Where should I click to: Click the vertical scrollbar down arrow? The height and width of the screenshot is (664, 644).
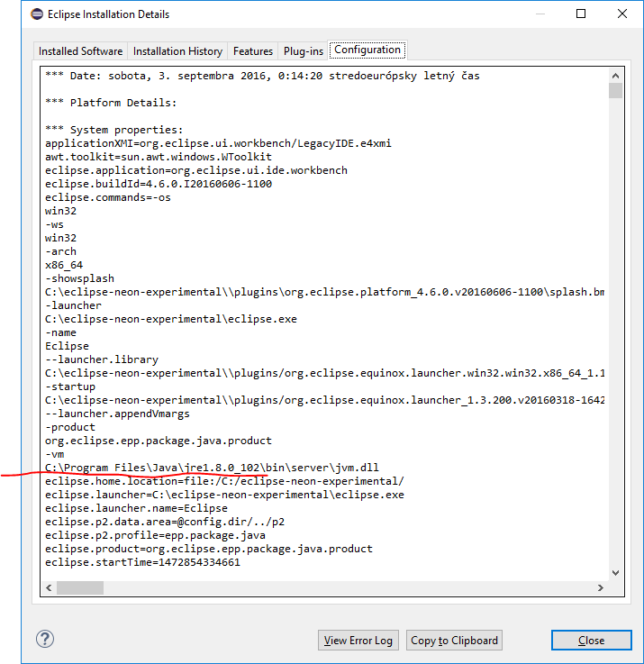[615, 572]
